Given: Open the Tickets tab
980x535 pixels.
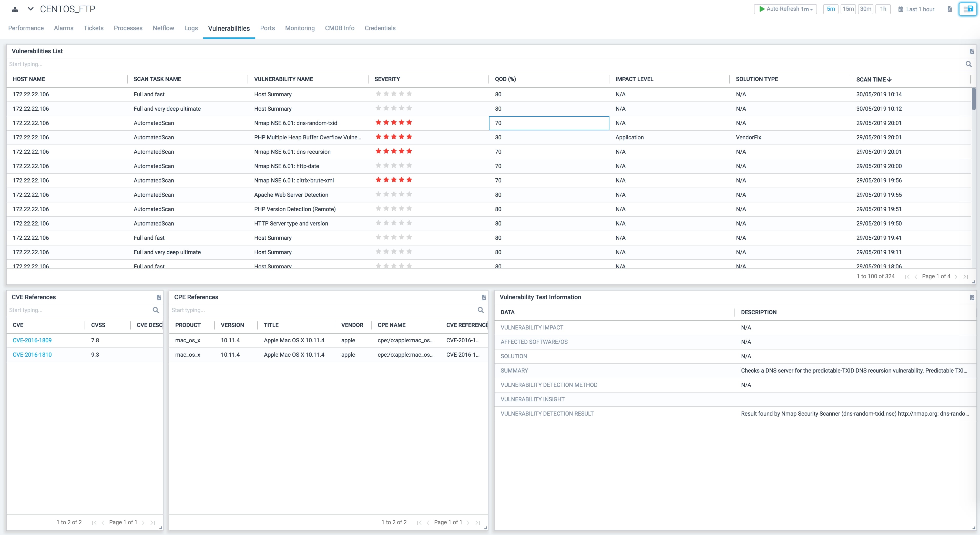Looking at the screenshot, I should (94, 28).
